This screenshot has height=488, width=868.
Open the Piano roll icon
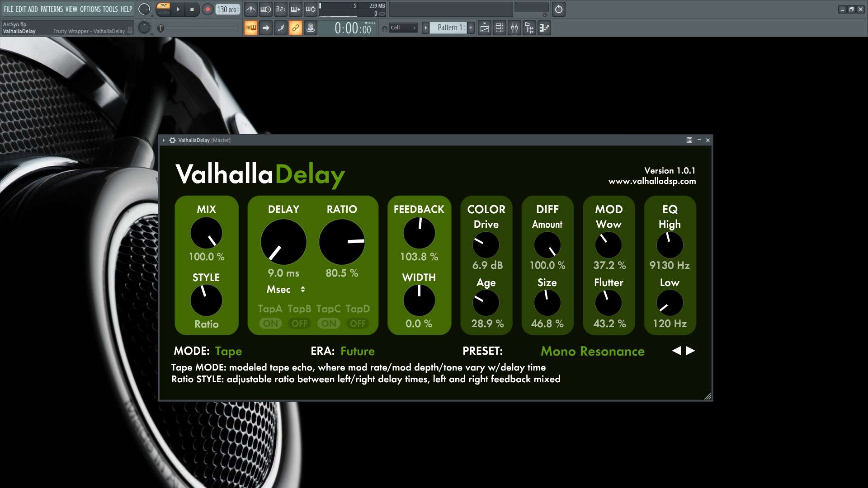[544, 28]
